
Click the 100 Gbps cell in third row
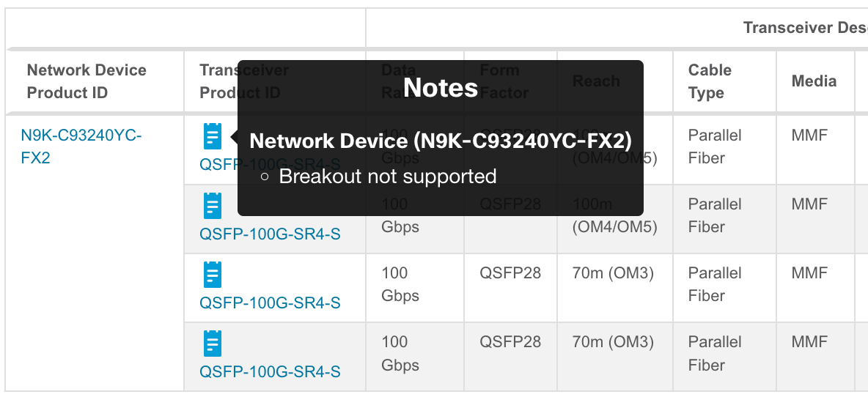point(400,284)
